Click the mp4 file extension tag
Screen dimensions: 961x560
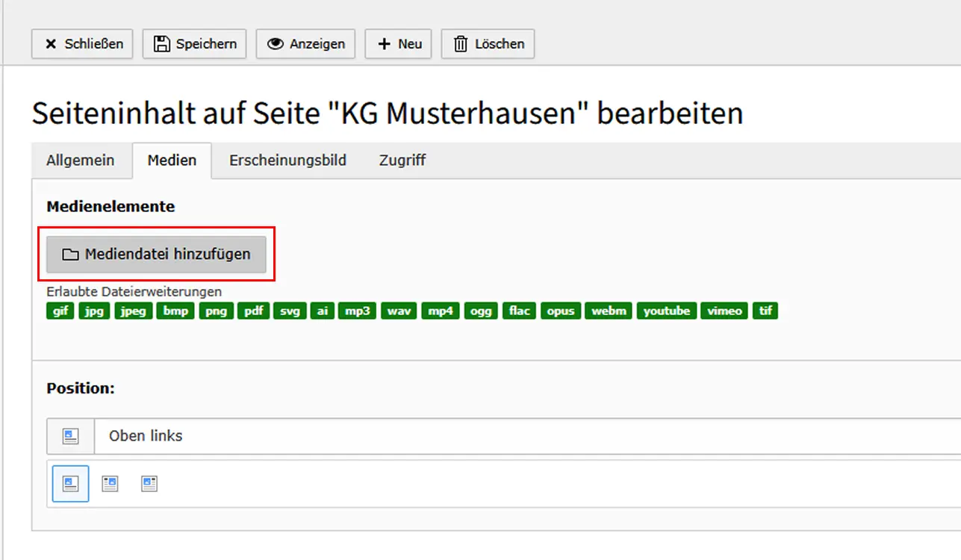(x=440, y=311)
